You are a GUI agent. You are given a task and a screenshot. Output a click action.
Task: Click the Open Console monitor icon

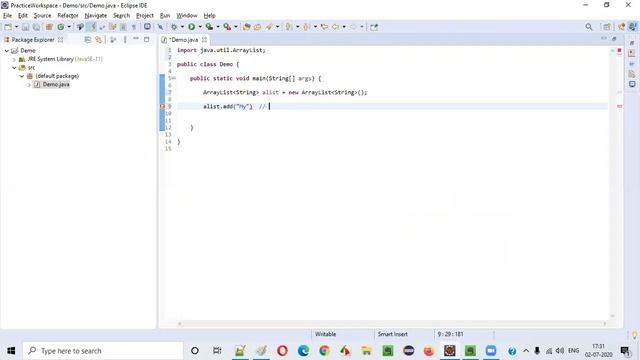(x=147, y=27)
